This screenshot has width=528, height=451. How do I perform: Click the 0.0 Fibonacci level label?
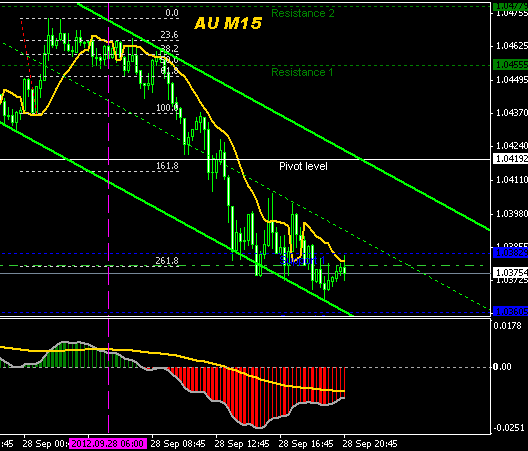pyautogui.click(x=172, y=13)
